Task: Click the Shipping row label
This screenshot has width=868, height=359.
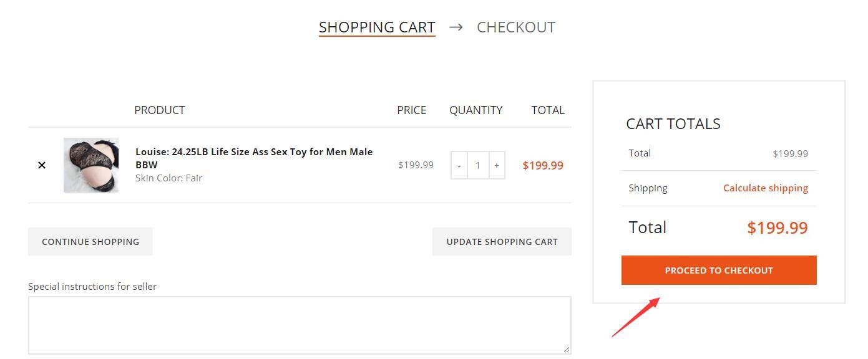Action: [x=648, y=188]
